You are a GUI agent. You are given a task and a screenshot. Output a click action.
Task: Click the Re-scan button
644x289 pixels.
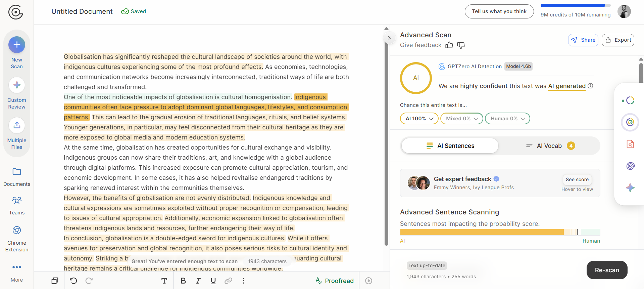[607, 270]
